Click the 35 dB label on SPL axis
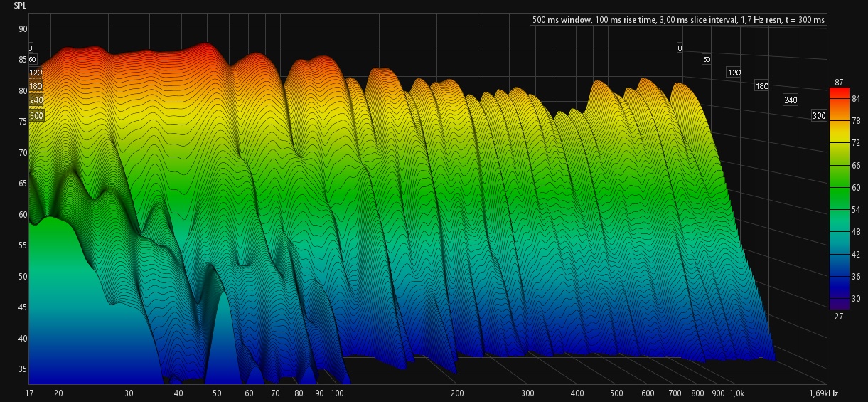Screen dimensions: 868x402 point(23,369)
